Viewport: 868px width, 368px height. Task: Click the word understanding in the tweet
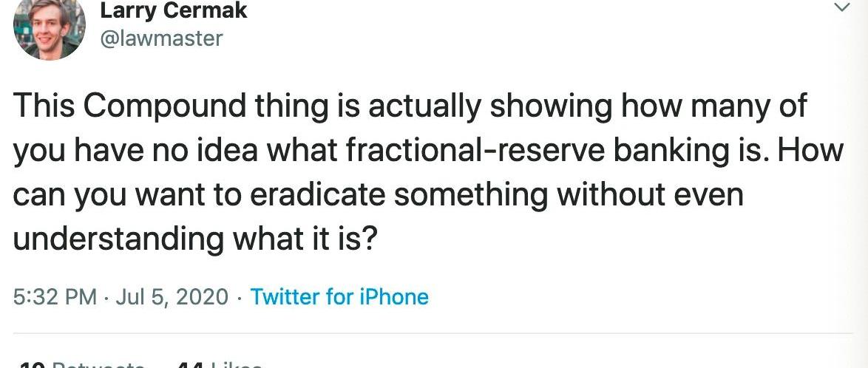tap(118, 239)
